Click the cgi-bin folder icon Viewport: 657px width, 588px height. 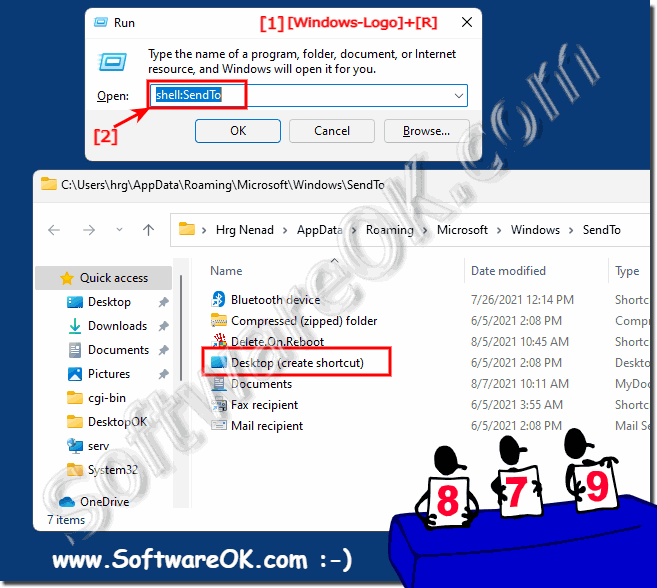pyautogui.click(x=75, y=397)
